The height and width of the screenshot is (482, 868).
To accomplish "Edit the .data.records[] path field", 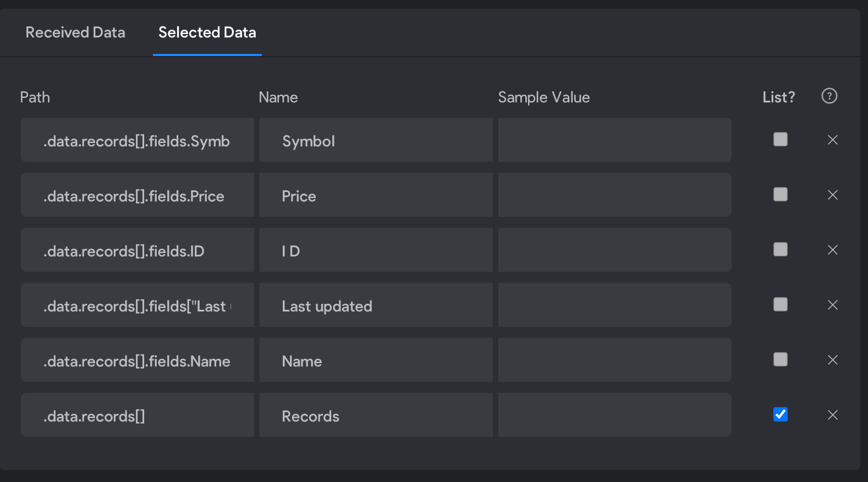I will point(138,415).
